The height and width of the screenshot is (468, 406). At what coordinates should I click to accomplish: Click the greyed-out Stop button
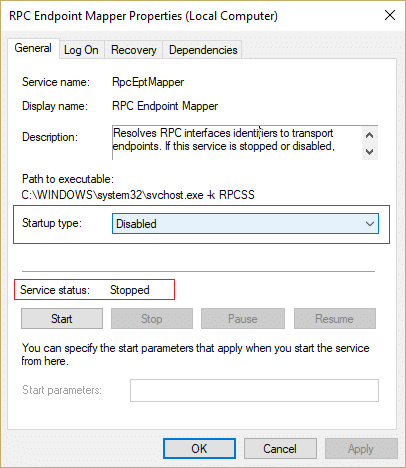152,319
